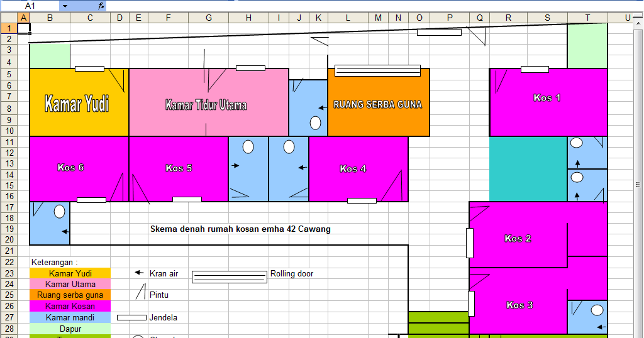This screenshot has height=338, width=644.
Task: Click the vertical scrollbar thumb
Action: click(638, 184)
